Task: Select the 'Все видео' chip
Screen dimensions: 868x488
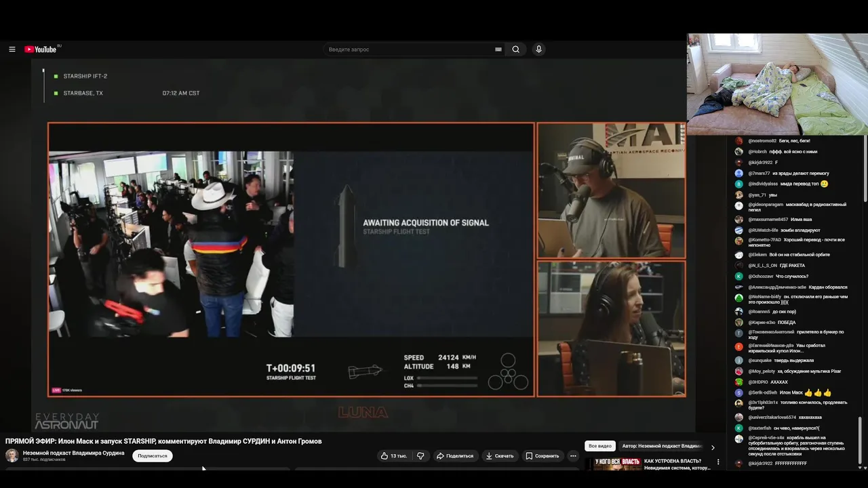Action: tap(600, 446)
